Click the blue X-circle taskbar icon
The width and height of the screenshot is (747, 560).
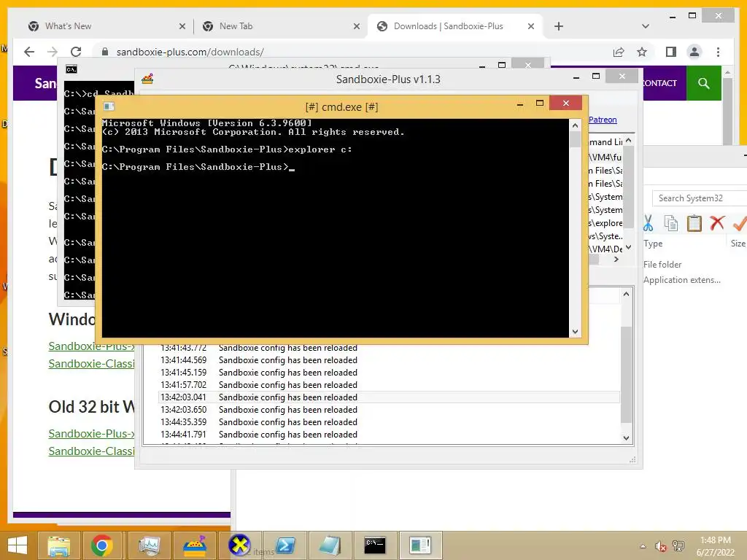pyautogui.click(x=239, y=545)
